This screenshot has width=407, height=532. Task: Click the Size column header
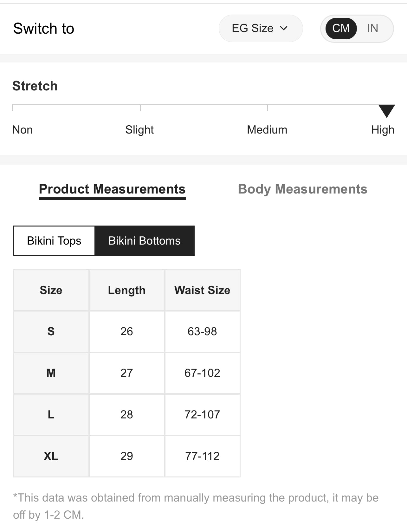[51, 290]
